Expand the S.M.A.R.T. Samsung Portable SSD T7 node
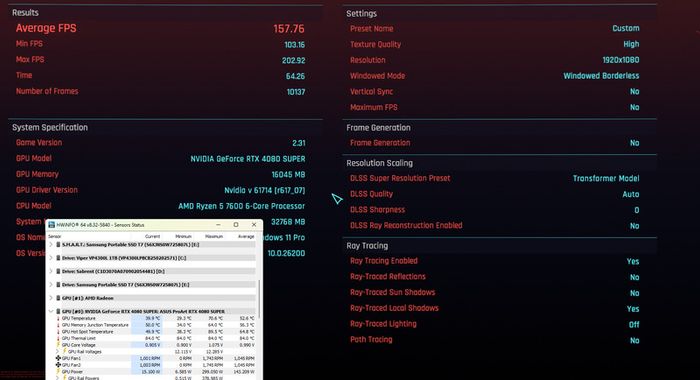 coord(51,245)
